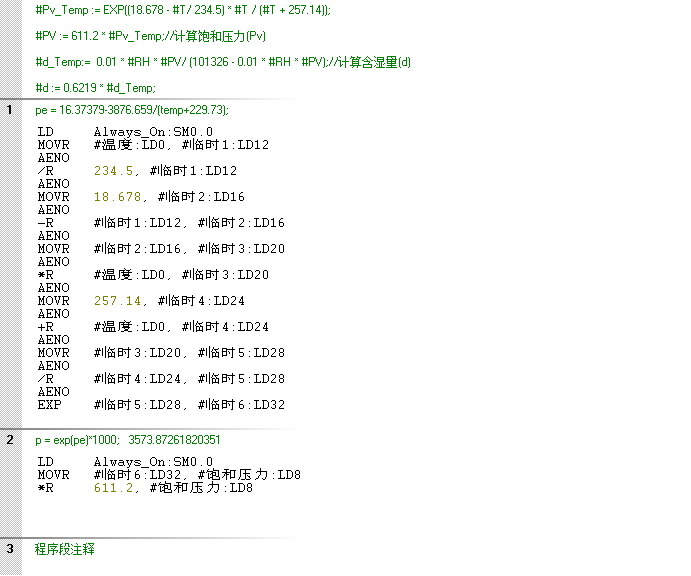Click the /R #临时4:LD24 divide line
This screenshot has height=576, width=691.
160,379
